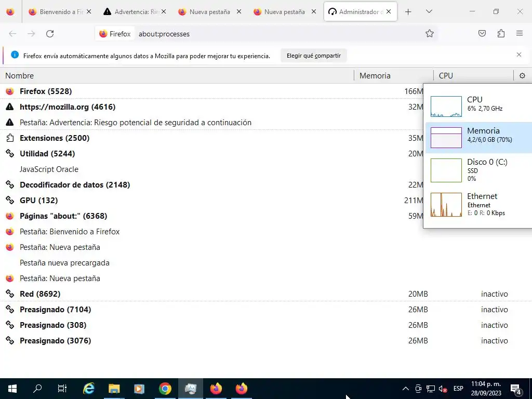The image size is (532, 399).
Task: Open the Firefox hamburger menu
Action: tap(520, 34)
